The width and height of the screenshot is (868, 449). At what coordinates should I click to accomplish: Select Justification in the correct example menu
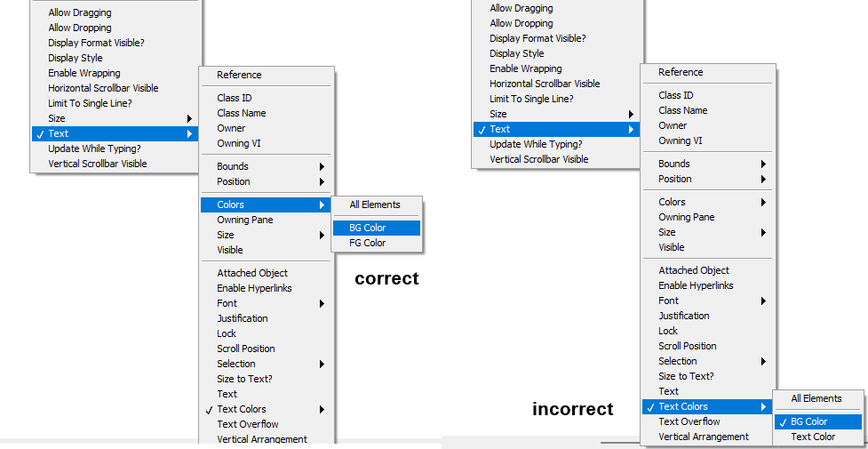[243, 318]
